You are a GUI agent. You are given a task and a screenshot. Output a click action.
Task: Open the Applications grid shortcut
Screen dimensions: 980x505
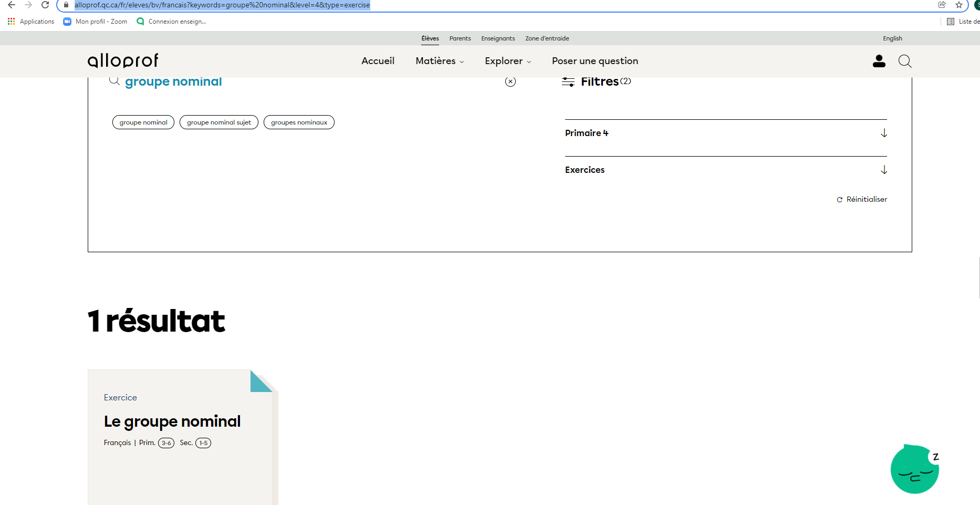click(32, 22)
